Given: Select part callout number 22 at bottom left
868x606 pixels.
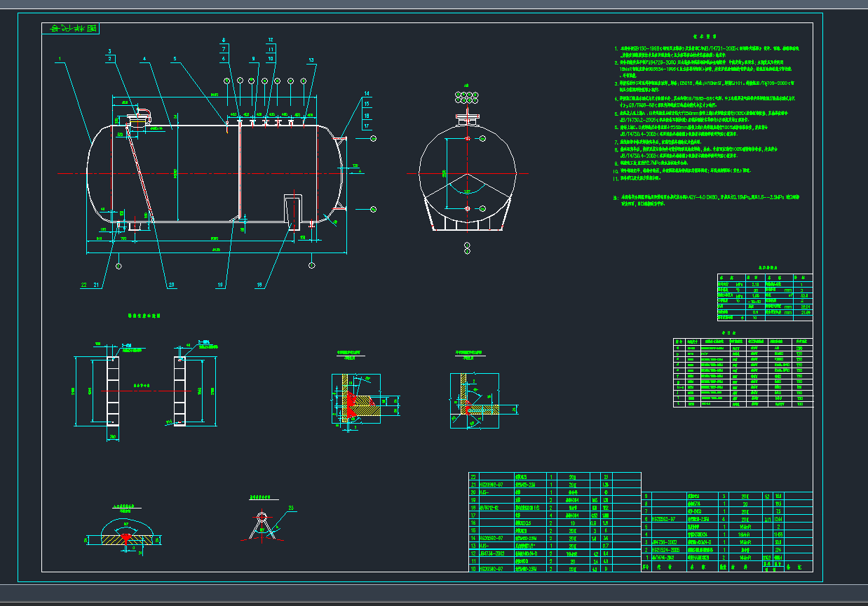Looking at the screenshot, I should tap(83, 285).
